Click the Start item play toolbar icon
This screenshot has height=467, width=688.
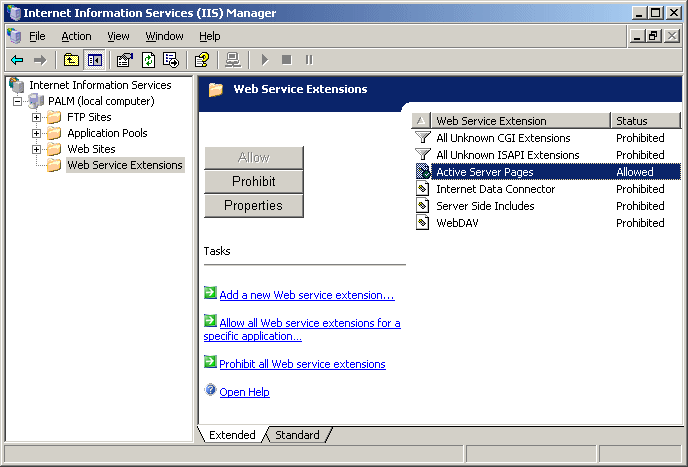(x=265, y=60)
